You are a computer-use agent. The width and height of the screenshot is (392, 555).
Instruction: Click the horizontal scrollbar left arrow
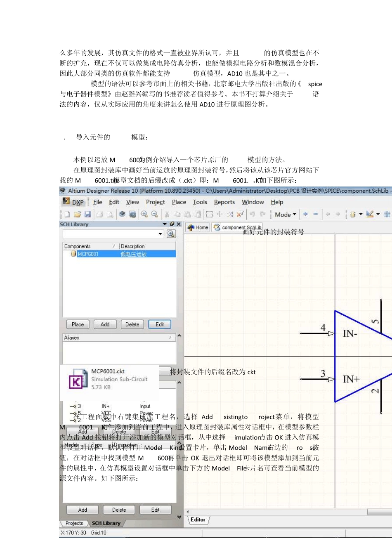tap(188, 512)
